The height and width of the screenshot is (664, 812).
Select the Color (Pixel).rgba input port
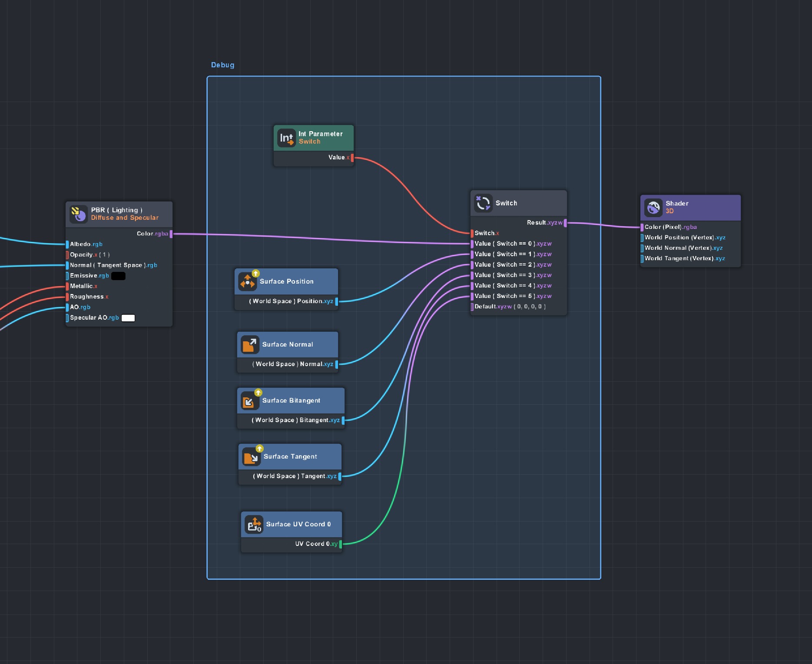coord(642,227)
